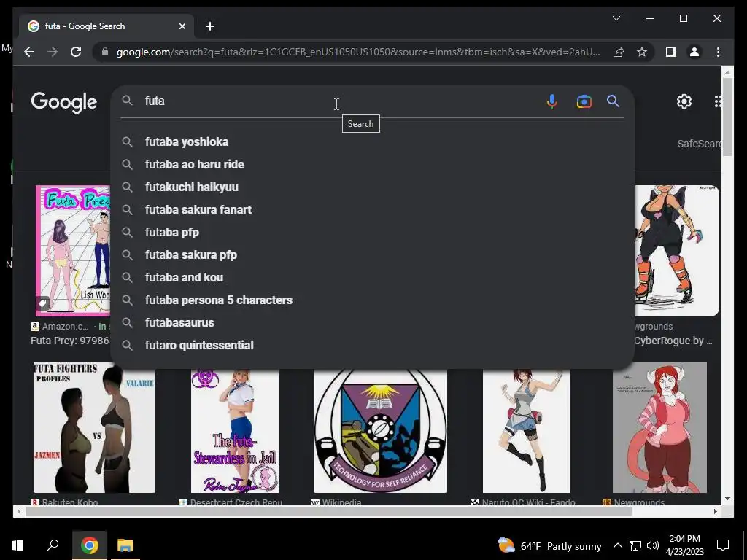Open the Windows notification center
This screenshot has width=747, height=560.
point(723,545)
